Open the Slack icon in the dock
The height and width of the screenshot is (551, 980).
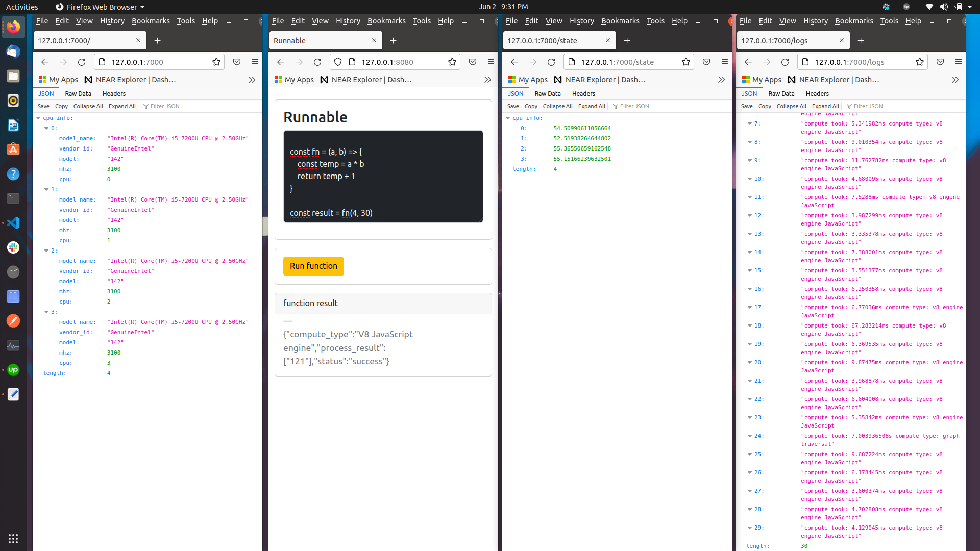pyautogui.click(x=13, y=247)
